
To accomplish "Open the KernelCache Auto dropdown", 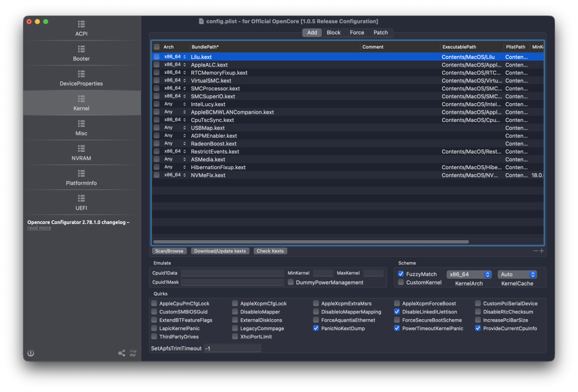I will coord(517,275).
